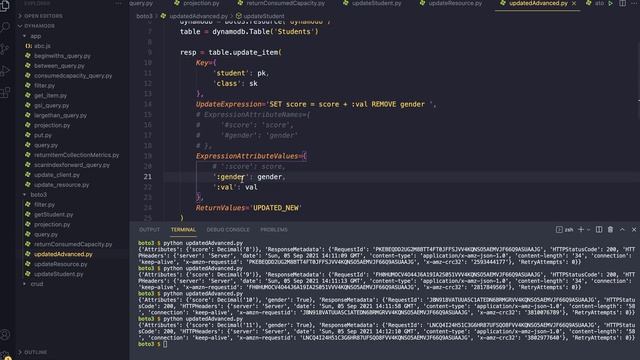Open the Source Control view

(5, 49)
